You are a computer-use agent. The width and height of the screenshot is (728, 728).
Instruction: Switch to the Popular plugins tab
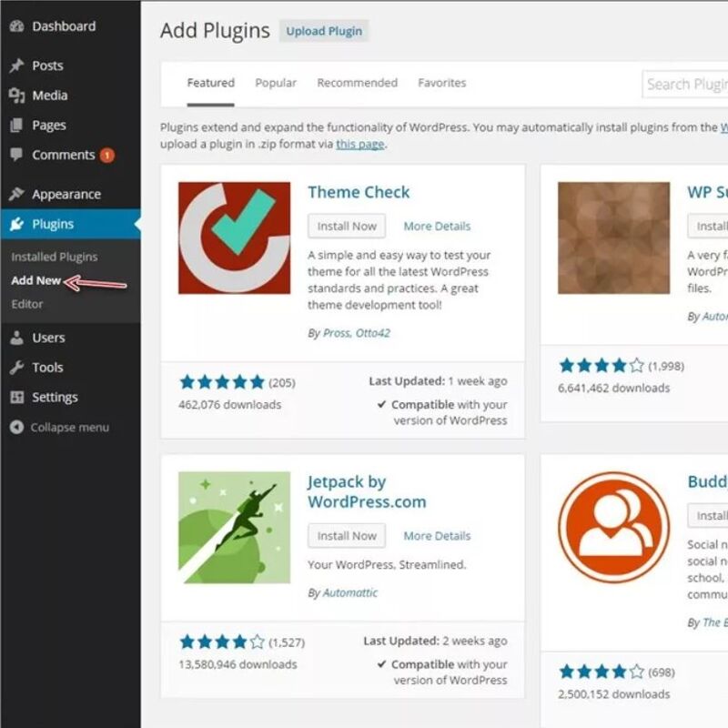click(x=276, y=82)
